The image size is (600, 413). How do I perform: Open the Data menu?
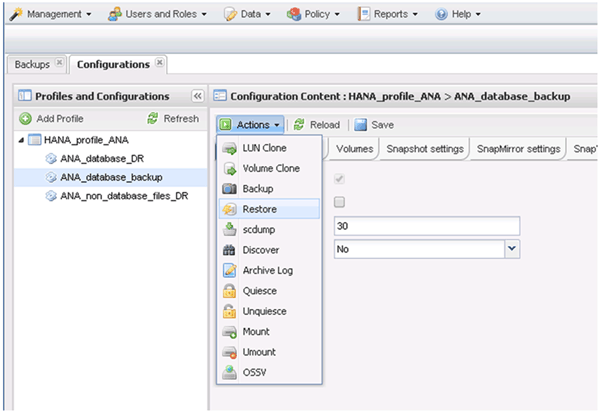(x=248, y=15)
